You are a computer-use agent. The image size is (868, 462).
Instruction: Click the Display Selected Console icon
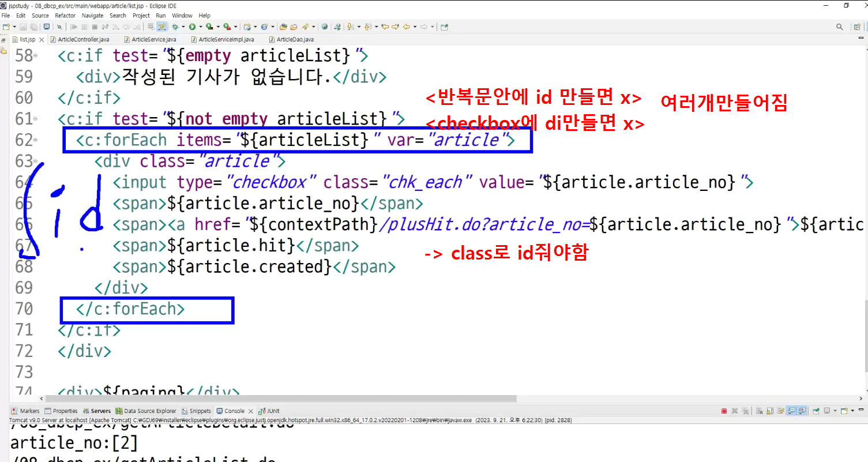tap(827, 411)
